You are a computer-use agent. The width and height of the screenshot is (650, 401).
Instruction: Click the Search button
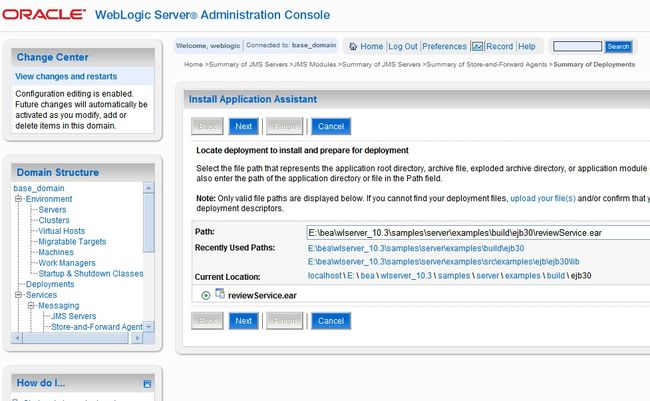(618, 46)
